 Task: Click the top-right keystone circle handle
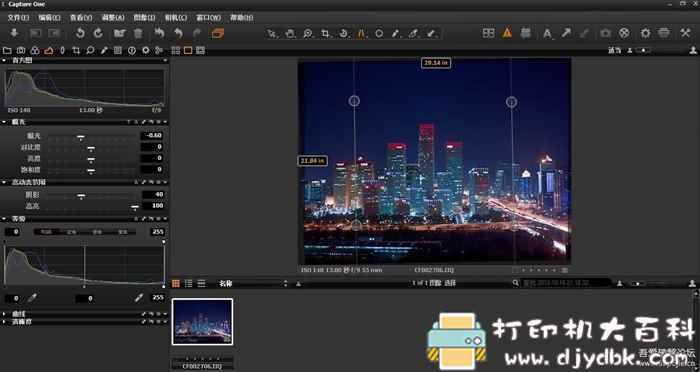click(511, 102)
